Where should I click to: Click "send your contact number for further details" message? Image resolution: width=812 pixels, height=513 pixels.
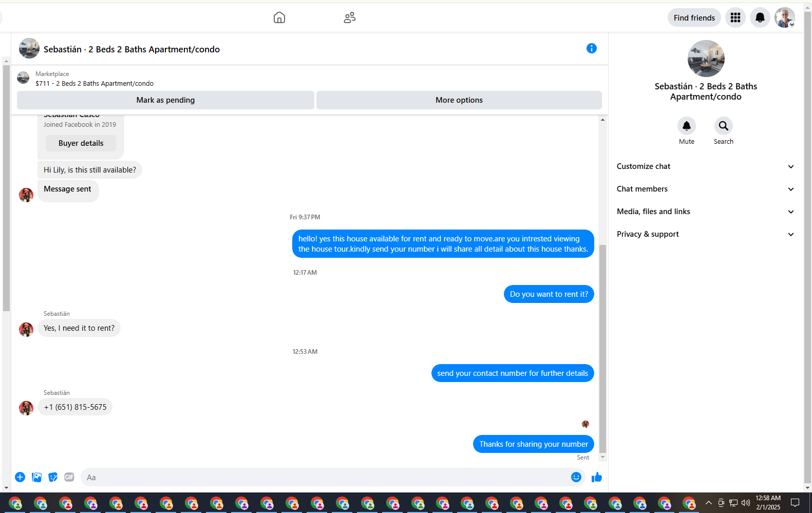(x=513, y=373)
